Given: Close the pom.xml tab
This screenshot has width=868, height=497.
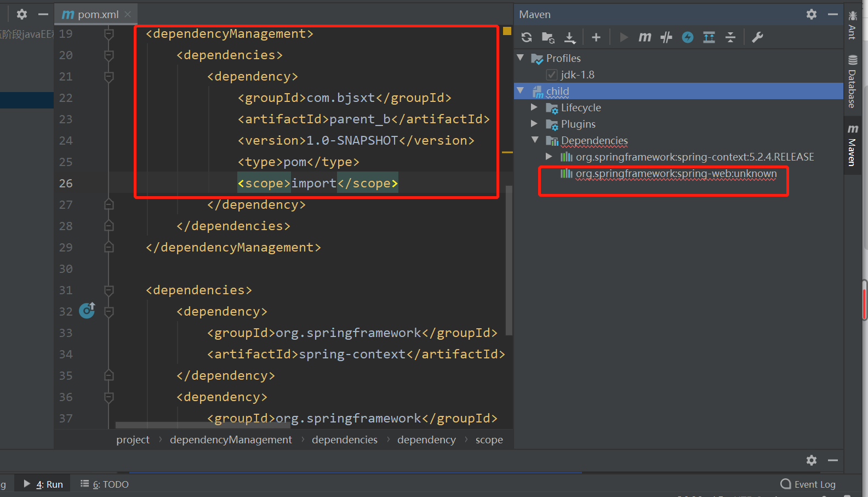Looking at the screenshot, I should [128, 14].
